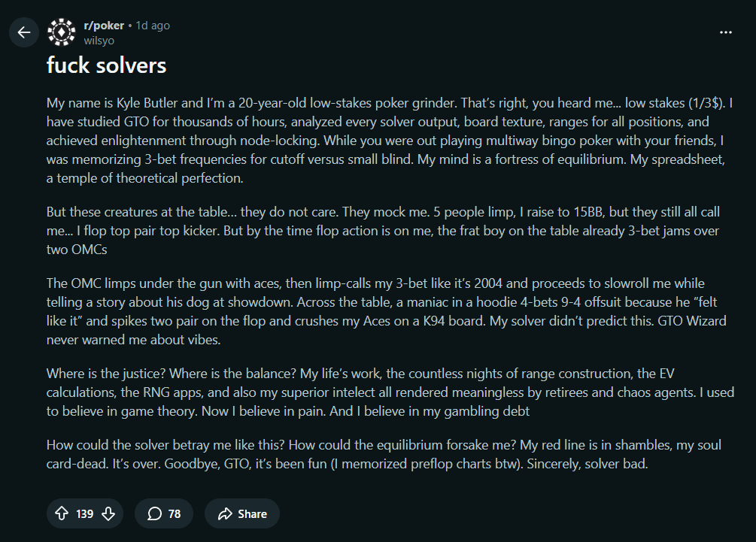Open the wilsyo user profile

click(x=99, y=41)
